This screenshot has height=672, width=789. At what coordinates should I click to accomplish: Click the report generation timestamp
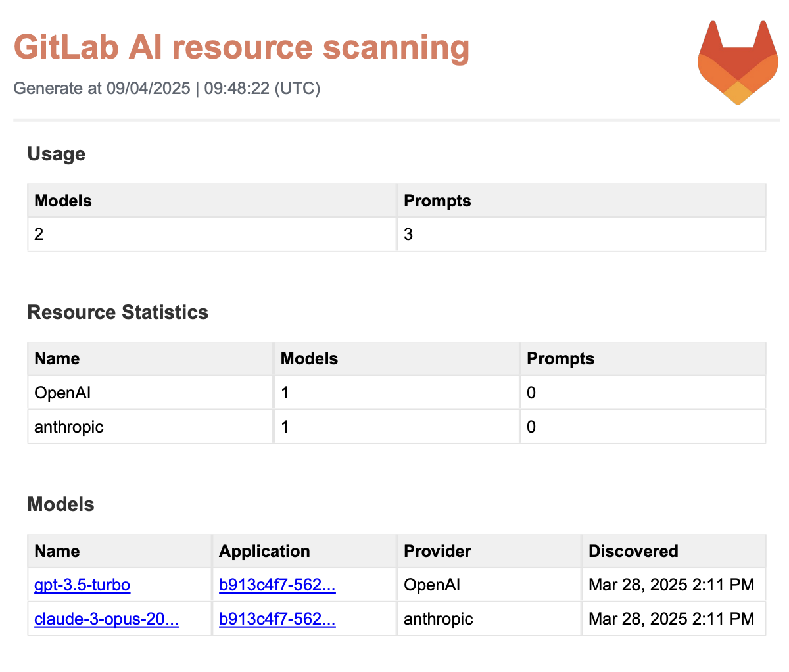coord(167,88)
